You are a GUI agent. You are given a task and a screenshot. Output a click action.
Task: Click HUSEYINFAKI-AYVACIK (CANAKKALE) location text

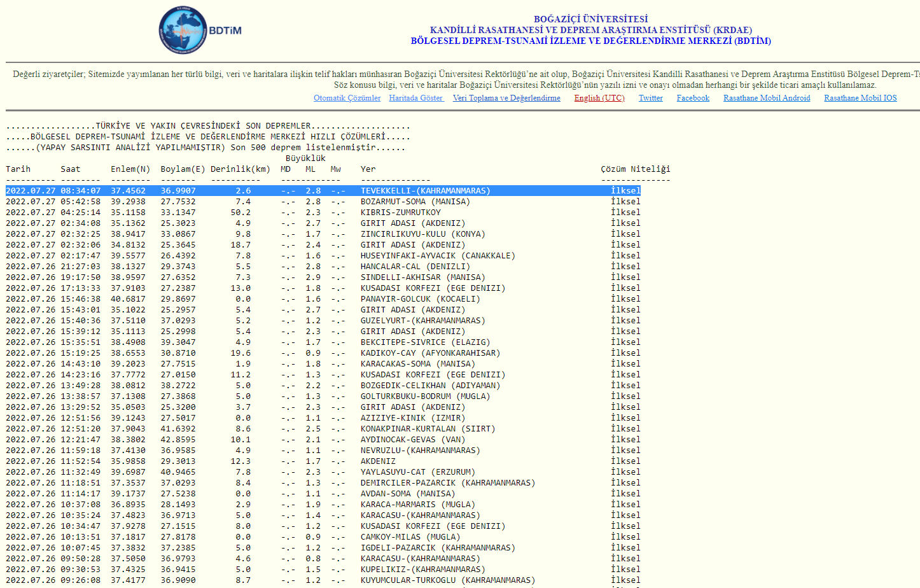click(x=438, y=256)
